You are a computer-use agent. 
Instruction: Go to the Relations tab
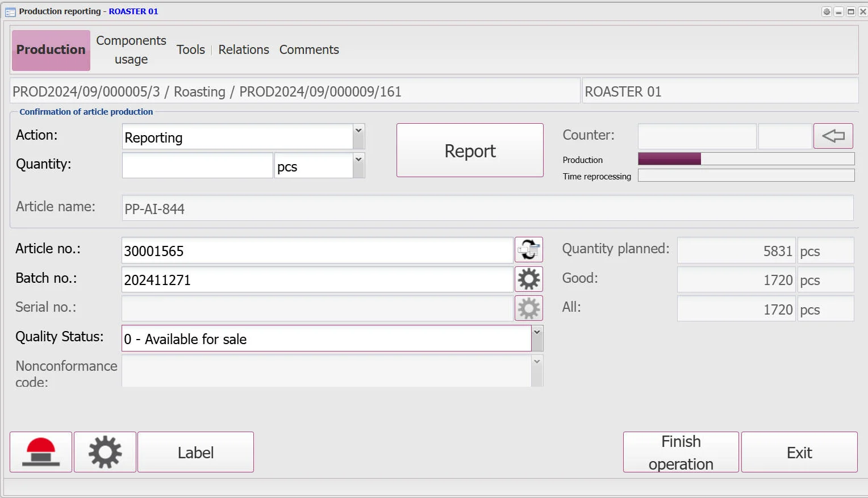pyautogui.click(x=244, y=50)
